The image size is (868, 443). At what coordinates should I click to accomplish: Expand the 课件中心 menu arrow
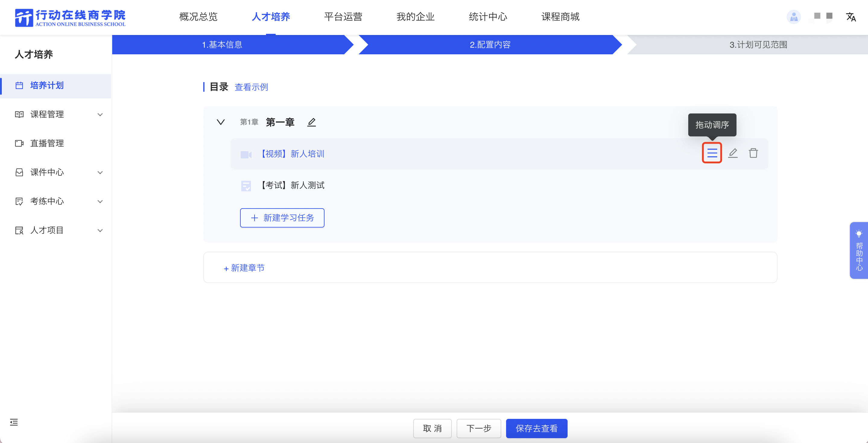[100, 173]
